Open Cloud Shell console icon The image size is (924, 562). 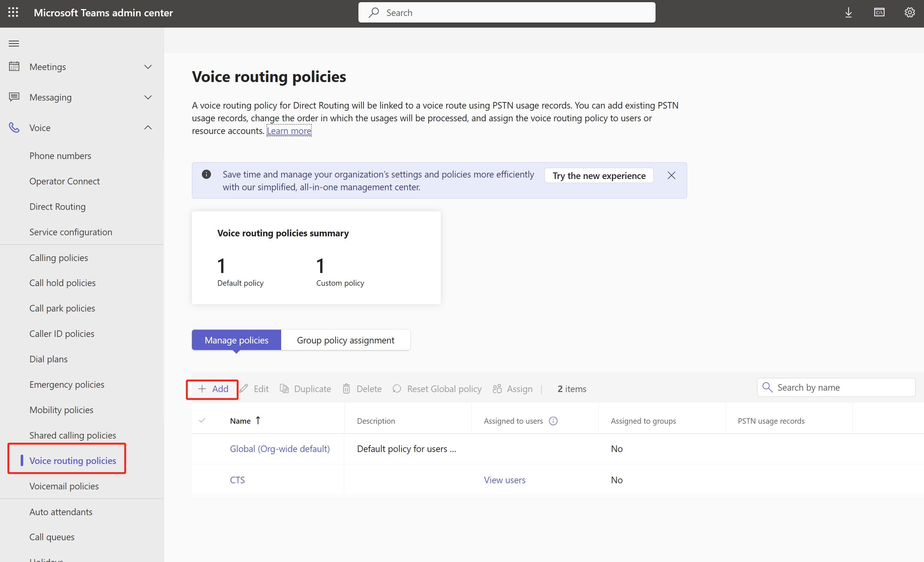pos(879,13)
